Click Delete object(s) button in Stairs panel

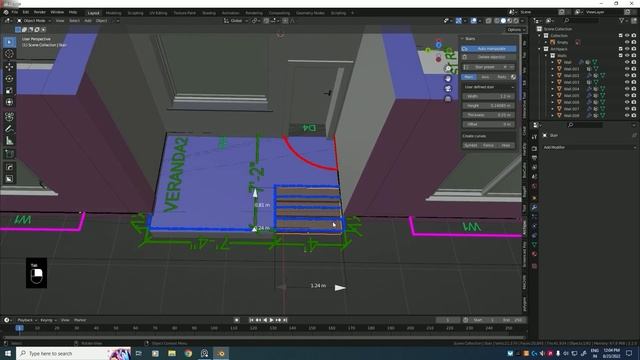pyautogui.click(x=489, y=57)
